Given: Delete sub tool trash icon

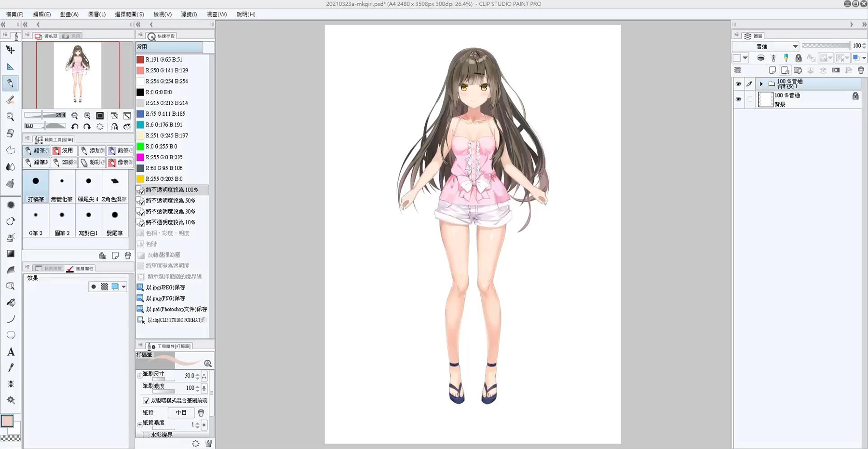Looking at the screenshot, I should pyautogui.click(x=128, y=256).
